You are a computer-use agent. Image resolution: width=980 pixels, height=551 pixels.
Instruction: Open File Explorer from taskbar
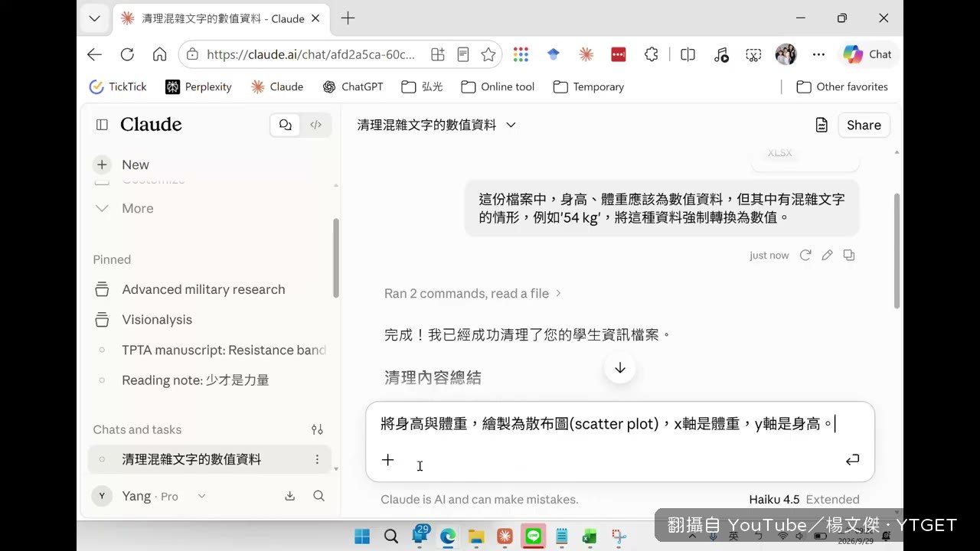click(476, 536)
